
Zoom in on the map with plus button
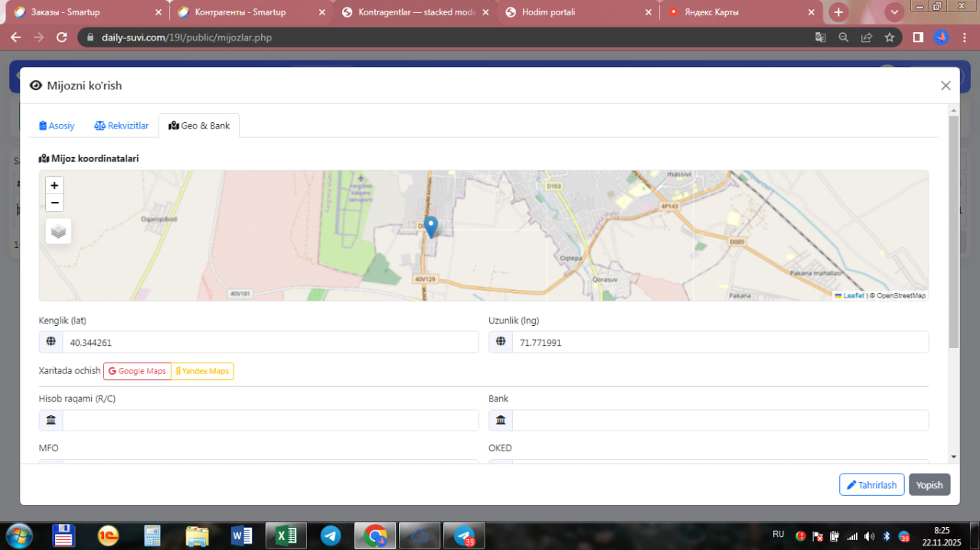pos(54,185)
